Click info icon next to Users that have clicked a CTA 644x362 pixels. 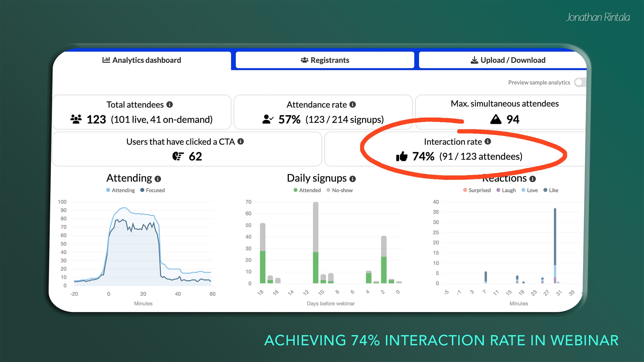241,142
